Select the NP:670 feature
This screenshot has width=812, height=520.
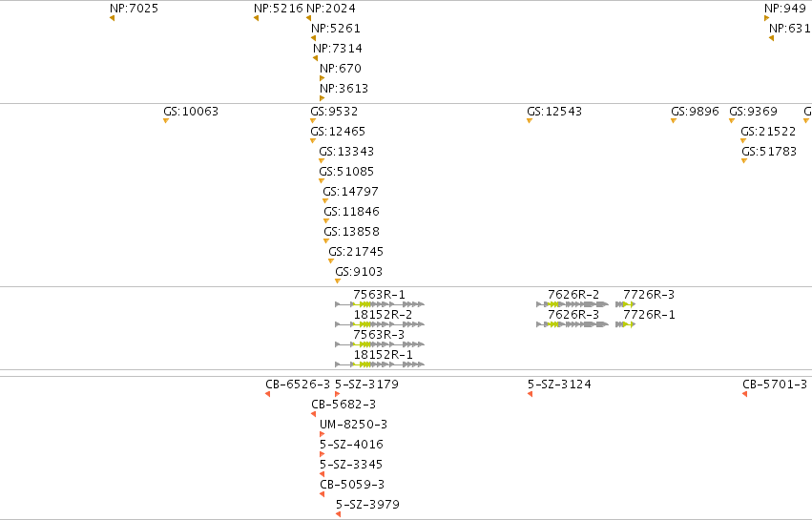(x=341, y=69)
